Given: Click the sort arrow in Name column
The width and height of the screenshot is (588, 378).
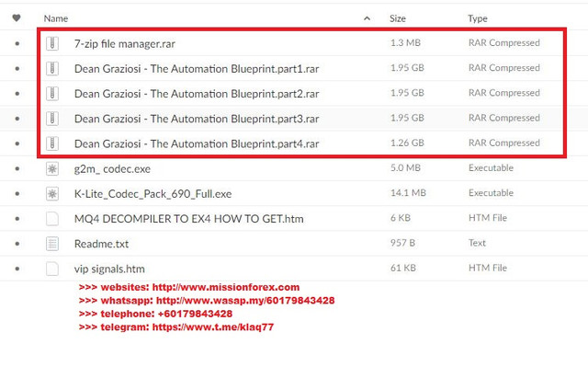Looking at the screenshot, I should (367, 18).
